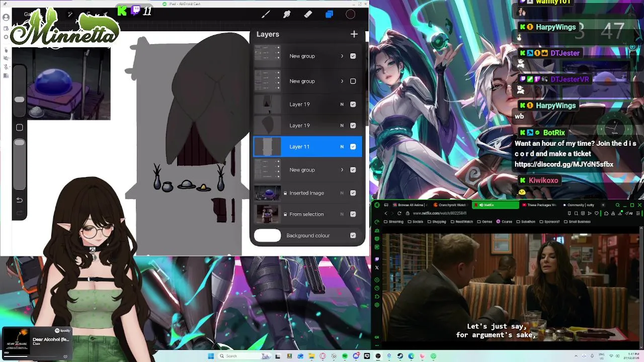644x362 pixels.
Task: Expand New group below Layer 11
Action: (x=342, y=169)
